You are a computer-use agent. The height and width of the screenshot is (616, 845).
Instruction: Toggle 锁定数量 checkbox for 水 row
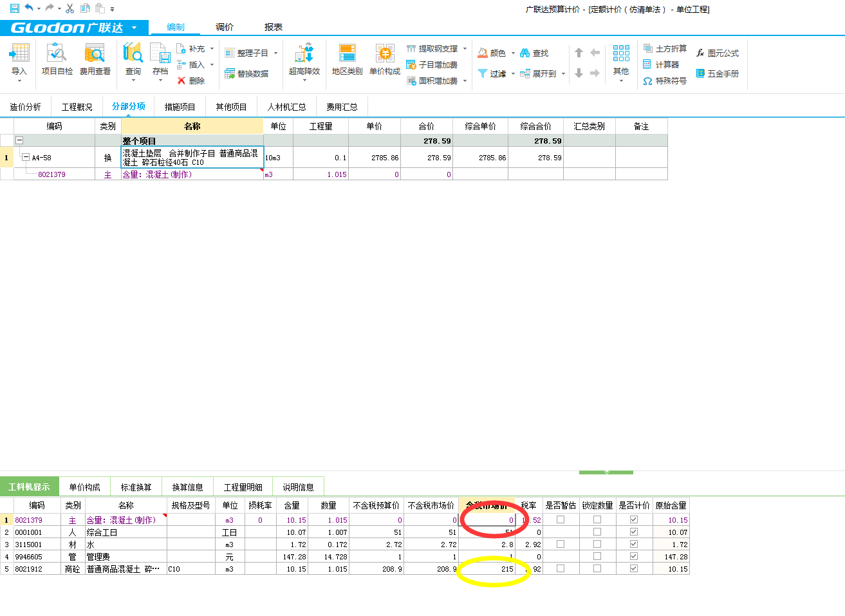click(597, 544)
